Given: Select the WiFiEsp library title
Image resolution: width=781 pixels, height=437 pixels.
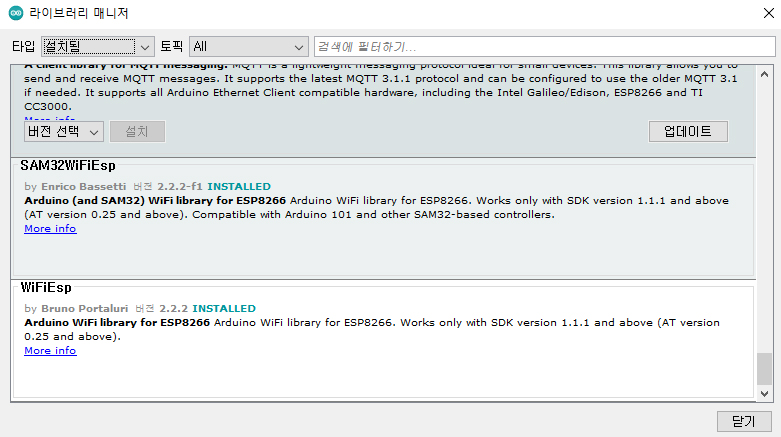Looking at the screenshot, I should pyautogui.click(x=46, y=288).
